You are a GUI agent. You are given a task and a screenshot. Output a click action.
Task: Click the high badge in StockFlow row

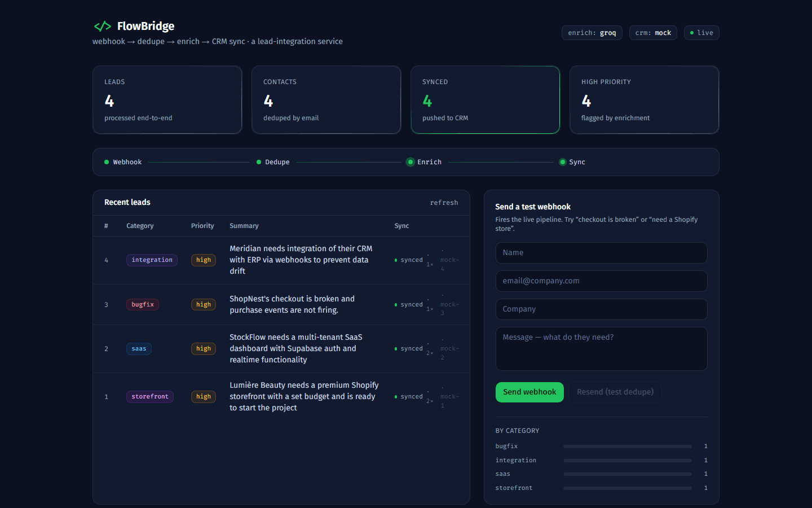pos(204,349)
